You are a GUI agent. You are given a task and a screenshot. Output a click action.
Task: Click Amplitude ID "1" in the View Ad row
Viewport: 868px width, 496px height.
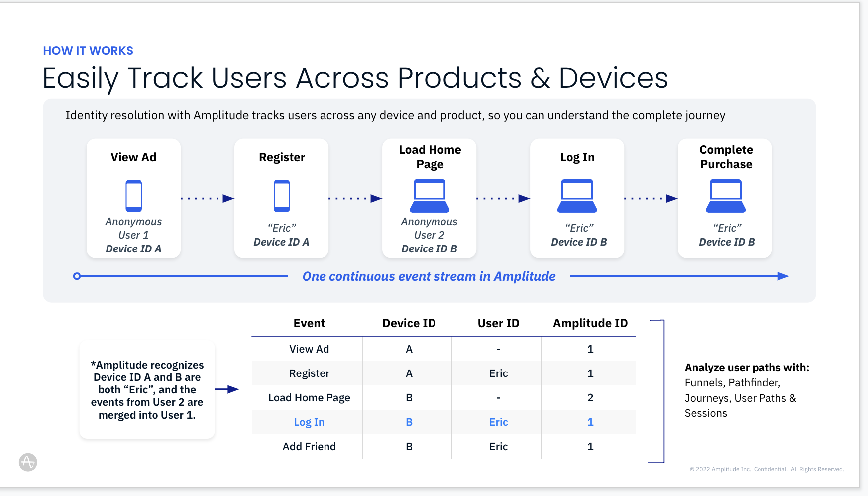(x=590, y=349)
